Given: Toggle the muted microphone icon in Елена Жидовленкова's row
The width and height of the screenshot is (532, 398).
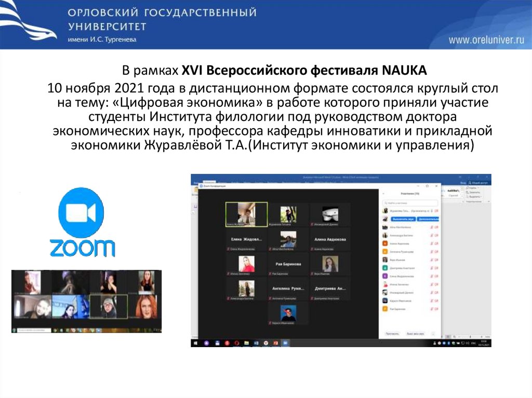Looking at the screenshot, I should [432, 276].
